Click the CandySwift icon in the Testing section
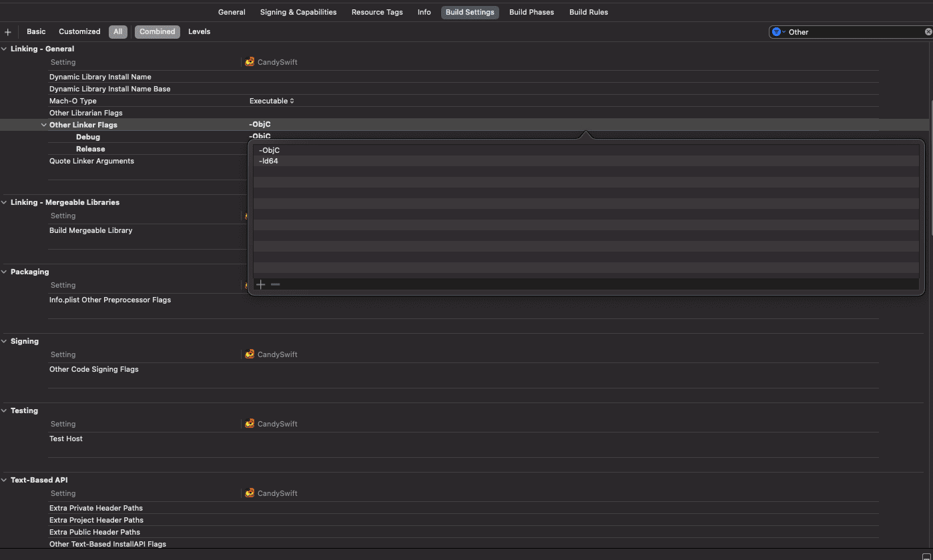933x560 pixels. pyautogui.click(x=250, y=424)
